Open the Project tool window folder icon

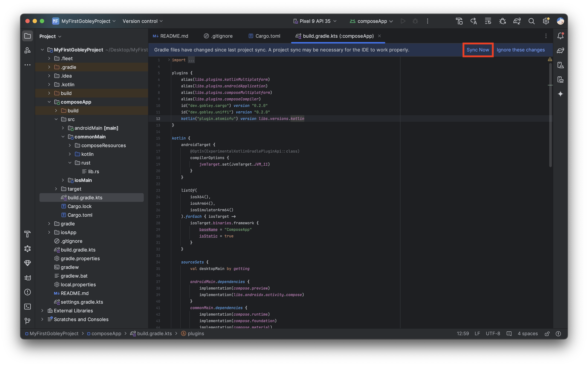pyautogui.click(x=28, y=36)
